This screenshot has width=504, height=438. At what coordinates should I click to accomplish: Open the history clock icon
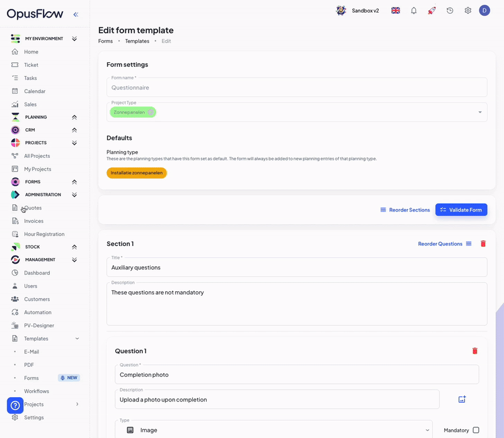[x=450, y=11]
